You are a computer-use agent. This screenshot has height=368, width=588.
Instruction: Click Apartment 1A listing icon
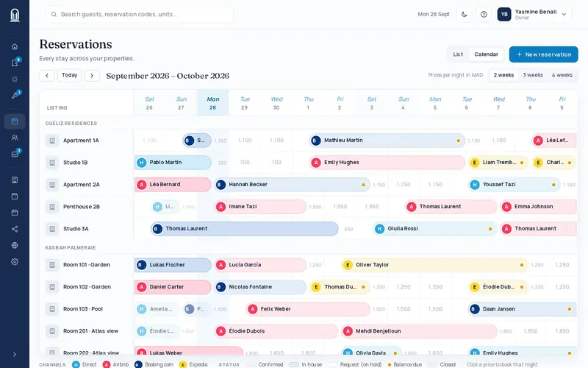52,141
